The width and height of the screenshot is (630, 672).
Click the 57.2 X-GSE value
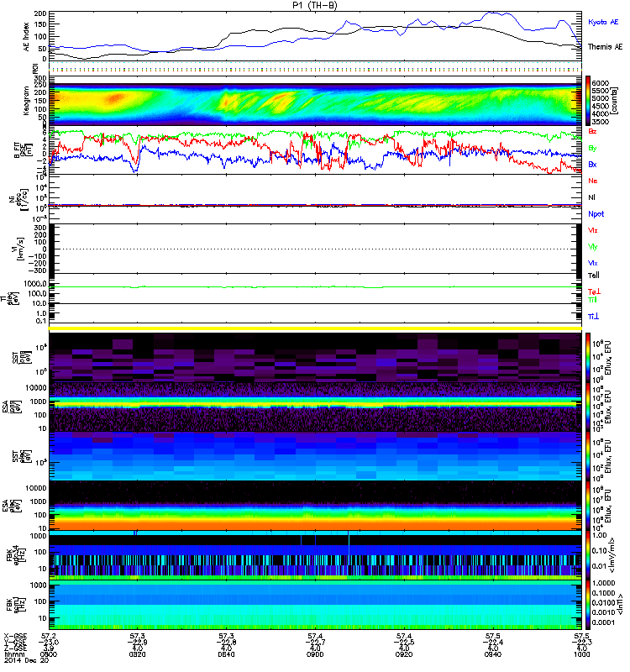point(49,637)
